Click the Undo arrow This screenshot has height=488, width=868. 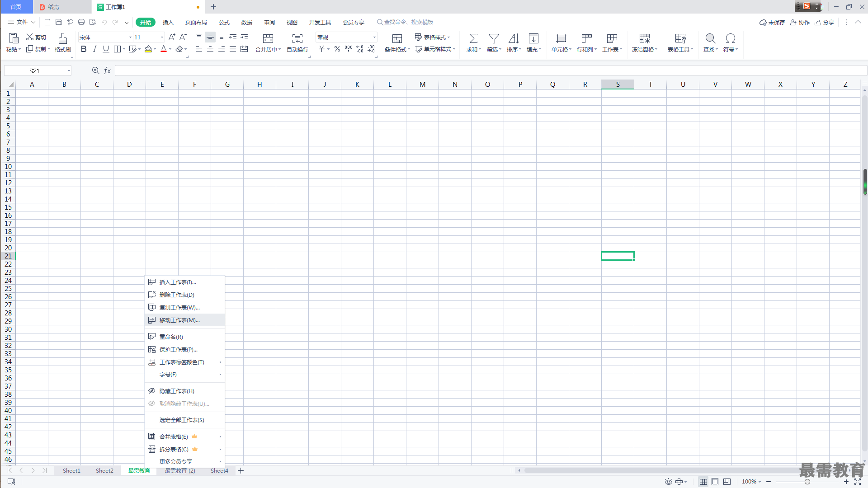pyautogui.click(x=104, y=22)
